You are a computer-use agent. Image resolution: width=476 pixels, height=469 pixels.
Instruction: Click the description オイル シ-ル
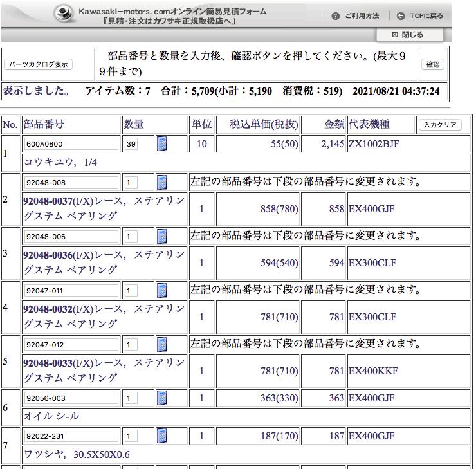[x=51, y=416]
